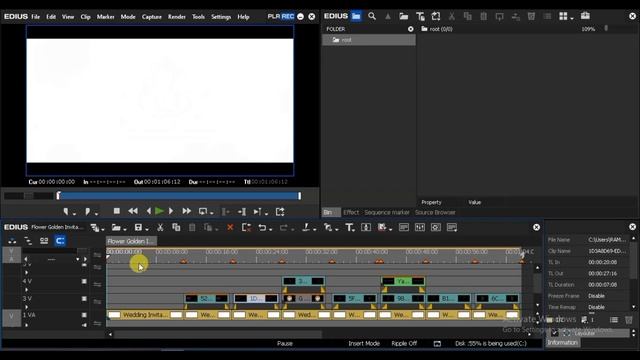Switch to REC recorder mode
Viewport: 640px width, 360px height.
288,16
